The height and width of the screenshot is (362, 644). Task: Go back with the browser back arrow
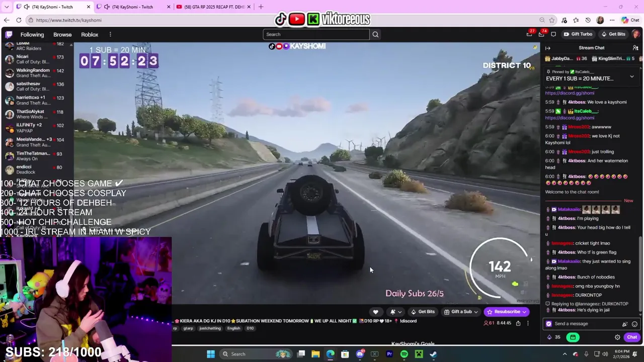[7, 20]
